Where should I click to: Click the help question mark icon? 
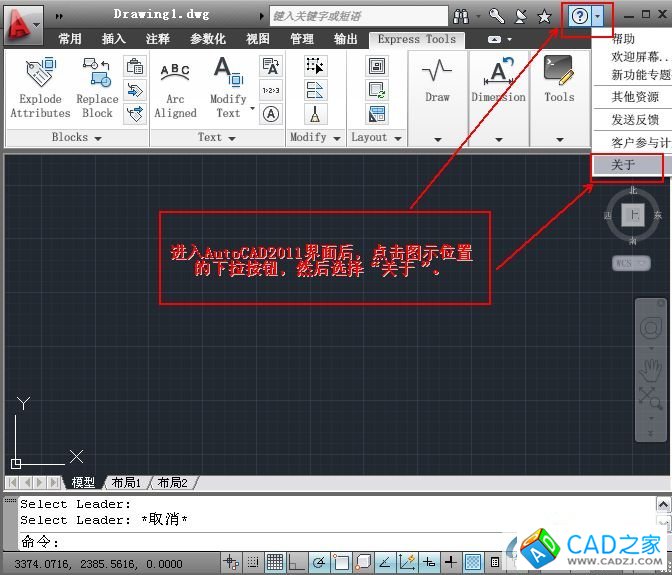579,16
